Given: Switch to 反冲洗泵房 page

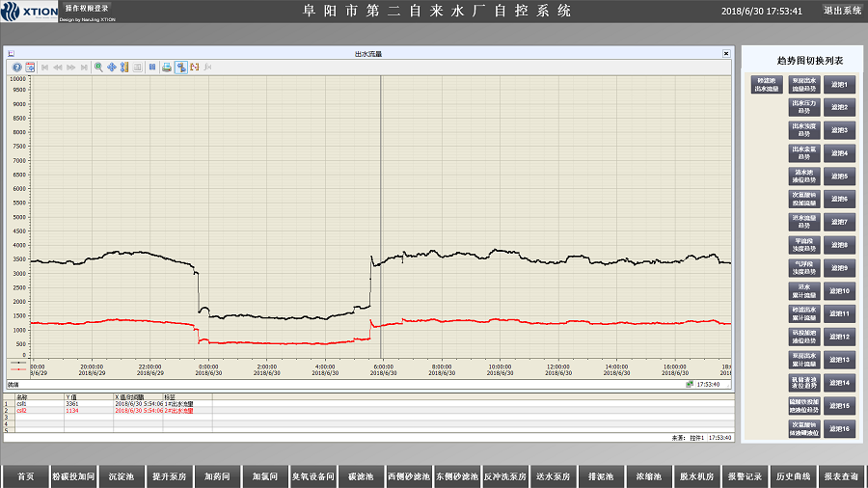Looking at the screenshot, I should tap(504, 476).
